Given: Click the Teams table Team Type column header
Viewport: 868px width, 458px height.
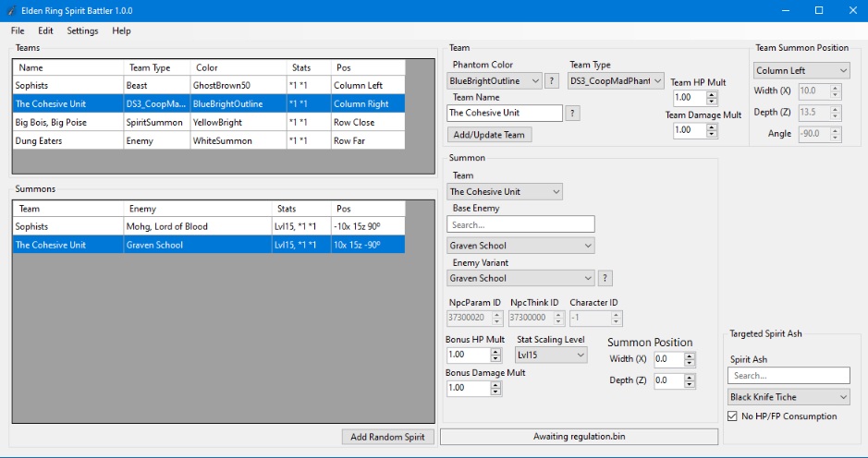Looking at the screenshot, I should [x=156, y=67].
